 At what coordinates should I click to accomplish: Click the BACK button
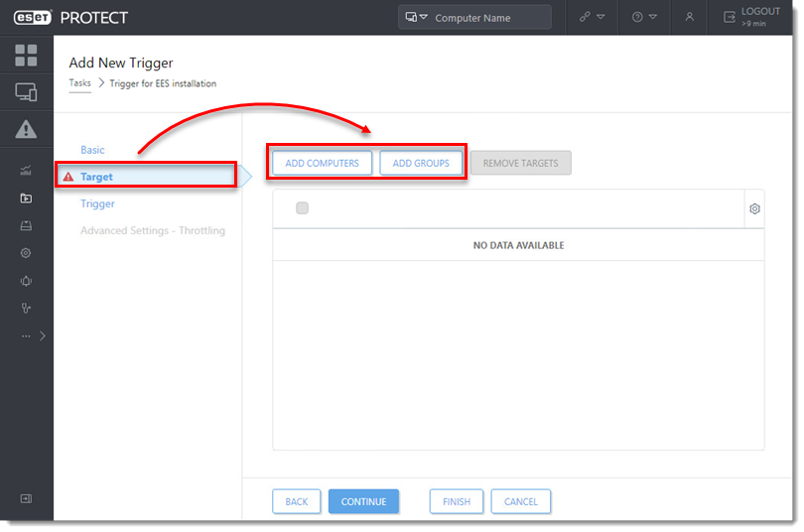297,501
